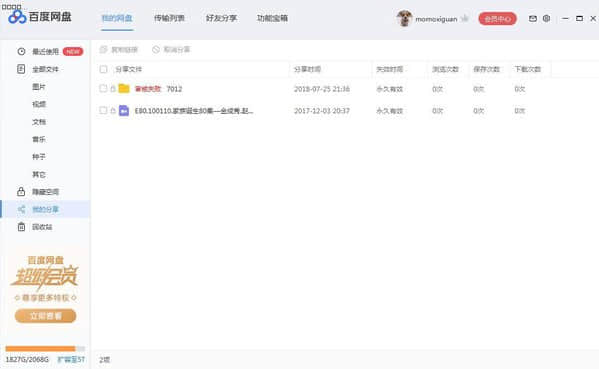The height and width of the screenshot is (369, 599).
Task: Open 隐藏空间 via the lock icon
Action: coord(21,191)
